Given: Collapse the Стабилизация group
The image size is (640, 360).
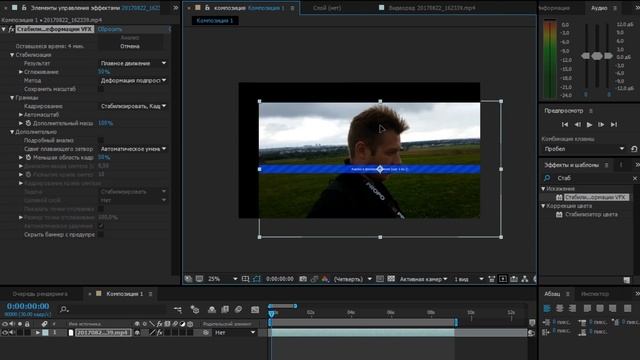Looking at the screenshot, I should [x=12, y=55].
